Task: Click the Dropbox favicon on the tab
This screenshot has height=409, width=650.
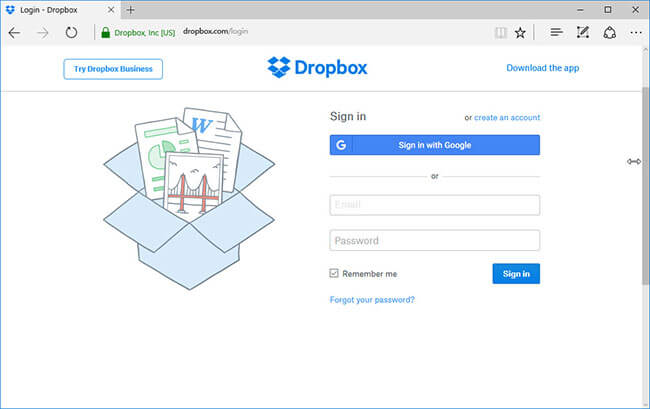Action: [10, 10]
